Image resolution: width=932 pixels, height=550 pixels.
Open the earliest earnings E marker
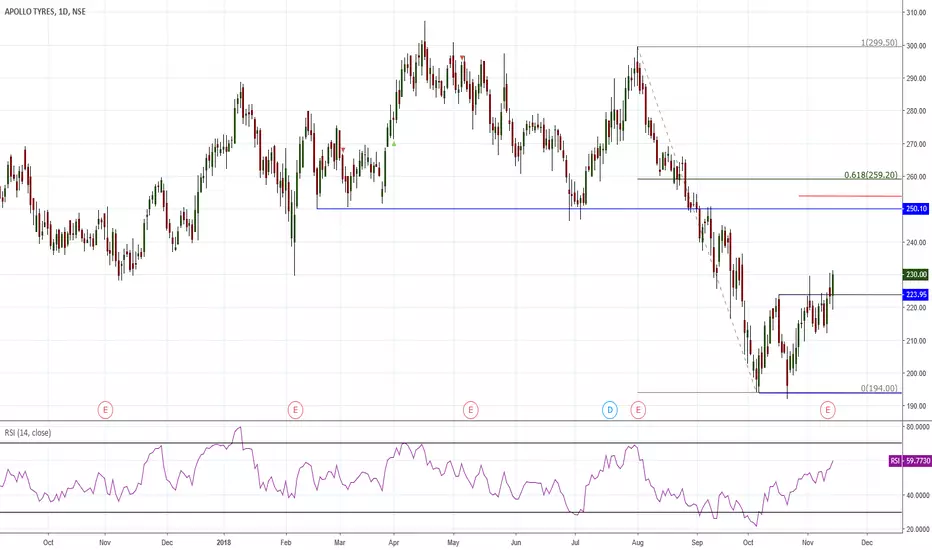pyautogui.click(x=105, y=410)
